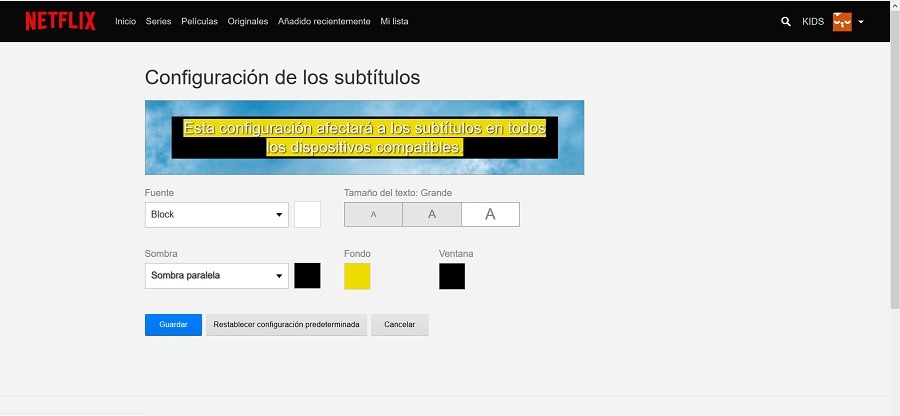This screenshot has width=900, height=416.
Task: Select the small text size A
Action: pos(373,215)
